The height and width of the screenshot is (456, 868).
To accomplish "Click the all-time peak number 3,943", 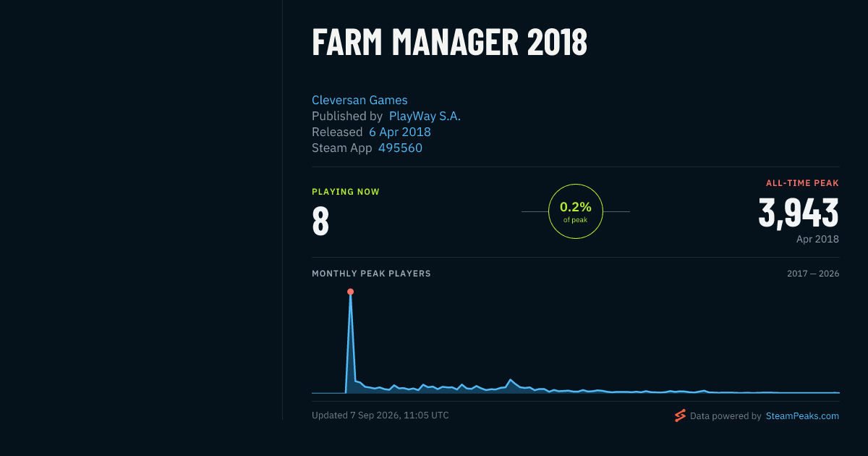I will pos(799,214).
